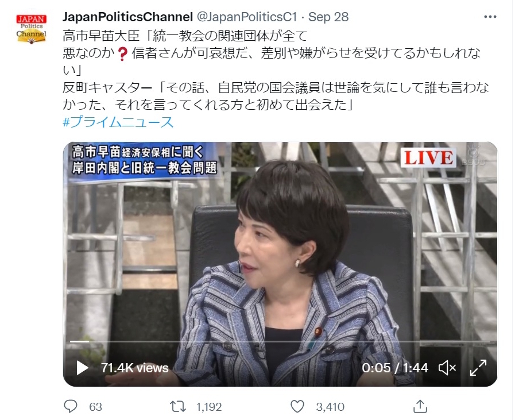
Task: Click the video thumbnail of the interview
Action: click(280, 264)
